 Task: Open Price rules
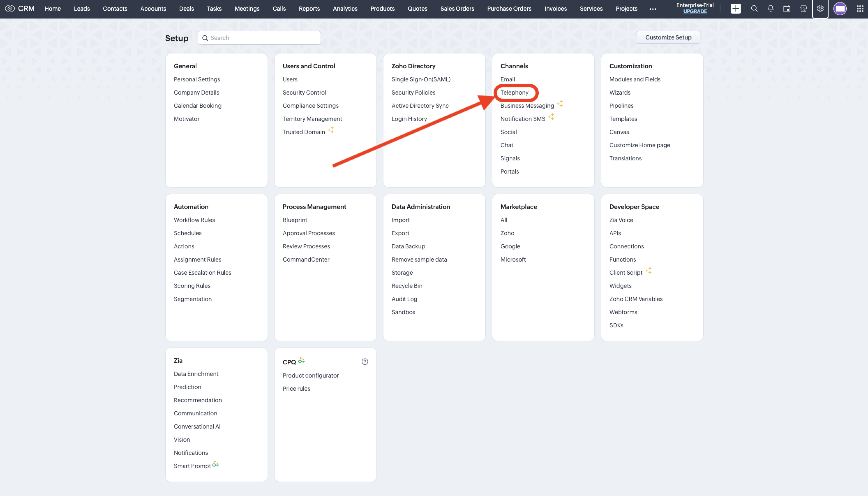coord(296,388)
